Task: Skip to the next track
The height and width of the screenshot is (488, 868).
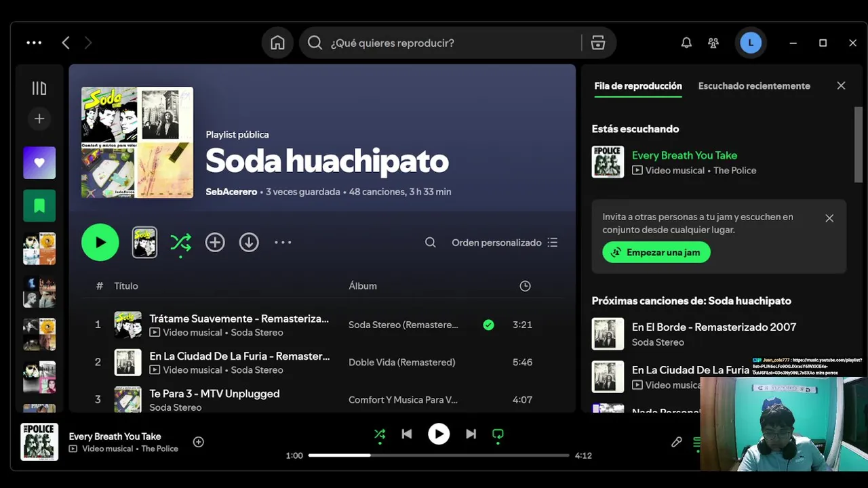Action: pyautogui.click(x=471, y=434)
